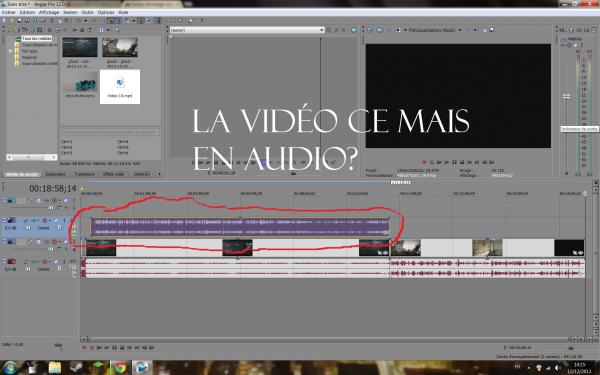The width and height of the screenshot is (600, 375).
Task: Open Google Chrome from the taskbar
Action: point(119,368)
